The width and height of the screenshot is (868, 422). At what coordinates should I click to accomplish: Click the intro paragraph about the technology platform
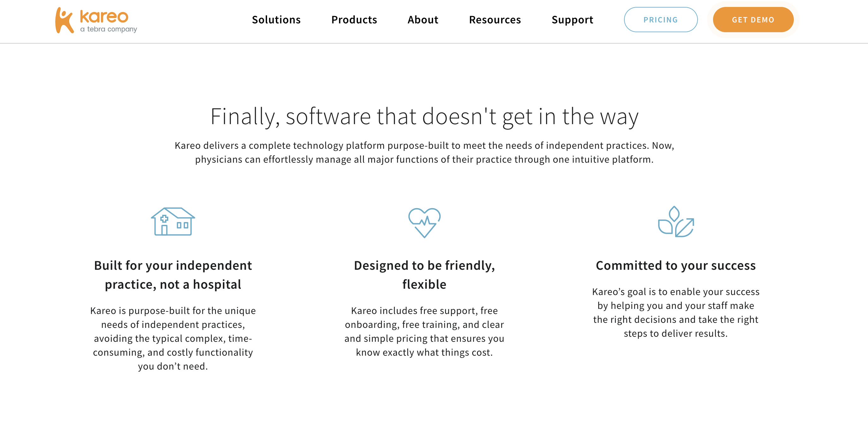[424, 152]
